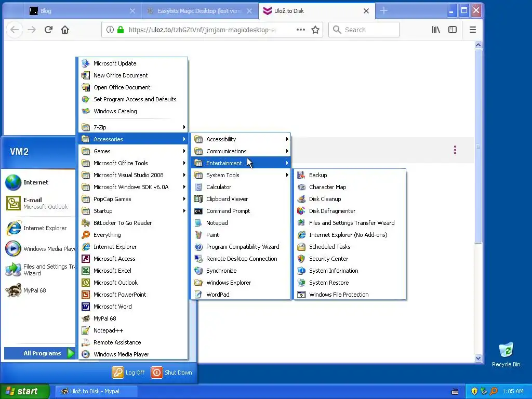Open Calculator from Accessories menu
The height and width of the screenshot is (399, 532).
pyautogui.click(x=241, y=187)
